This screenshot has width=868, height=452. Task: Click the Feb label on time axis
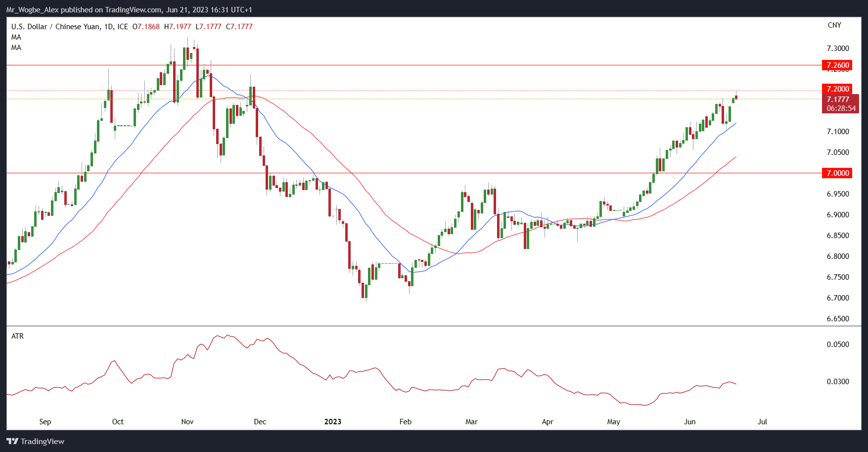tap(405, 422)
